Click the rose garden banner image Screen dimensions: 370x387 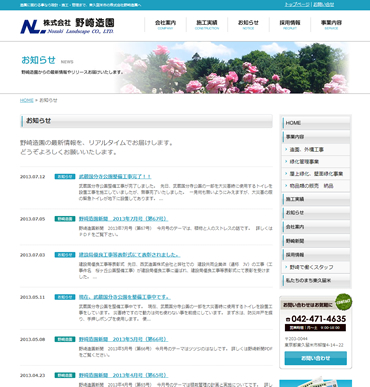click(x=233, y=68)
